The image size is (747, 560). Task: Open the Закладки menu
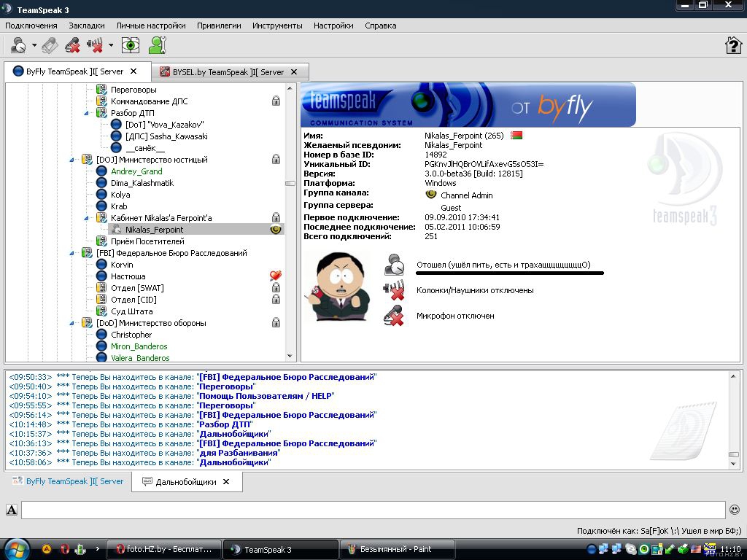click(x=86, y=26)
